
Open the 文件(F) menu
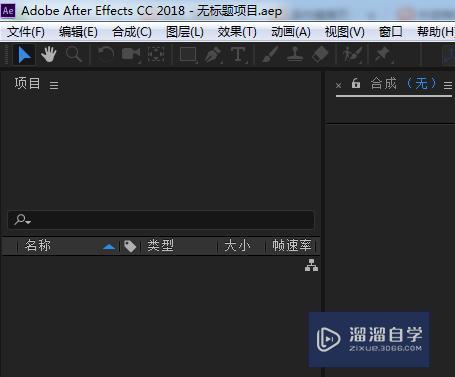click(x=26, y=32)
